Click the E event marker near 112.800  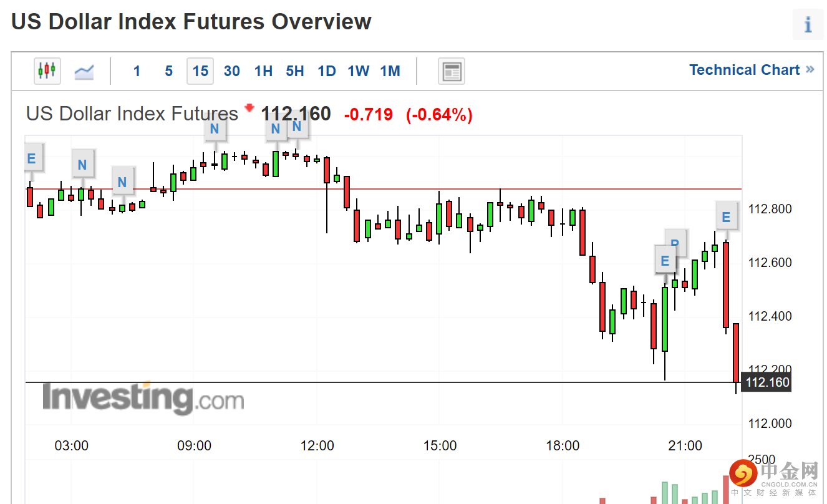[x=726, y=217]
